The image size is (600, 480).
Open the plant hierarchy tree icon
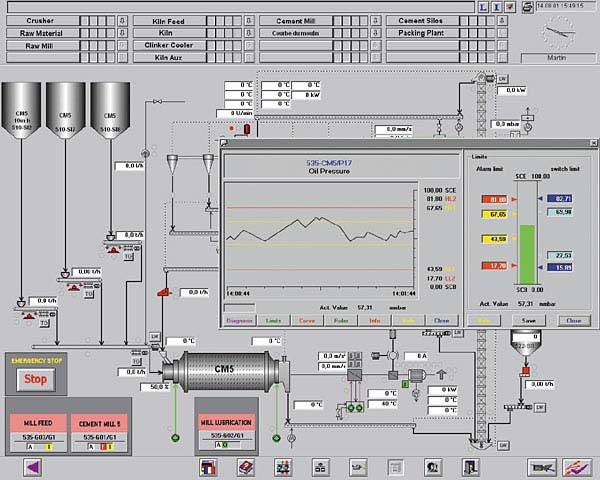321,466
